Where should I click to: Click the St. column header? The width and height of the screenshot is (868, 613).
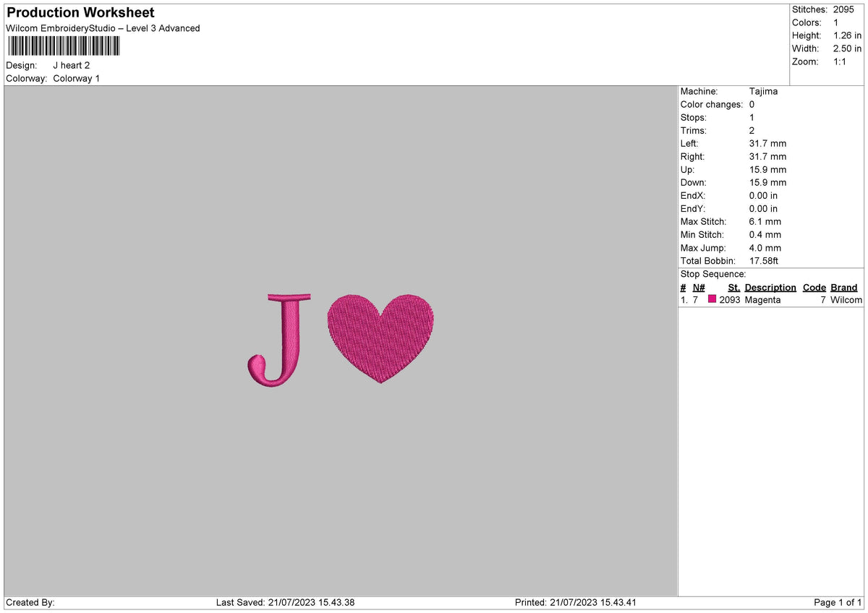pos(733,287)
